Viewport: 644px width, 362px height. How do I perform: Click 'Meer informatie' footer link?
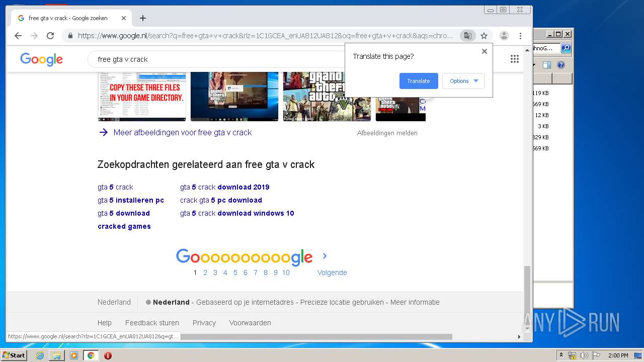click(x=415, y=302)
